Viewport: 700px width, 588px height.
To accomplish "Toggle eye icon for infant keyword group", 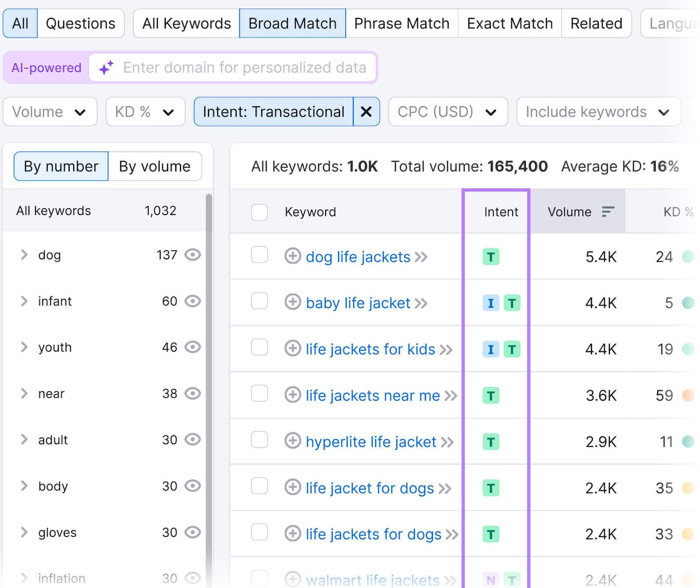I will tap(192, 301).
